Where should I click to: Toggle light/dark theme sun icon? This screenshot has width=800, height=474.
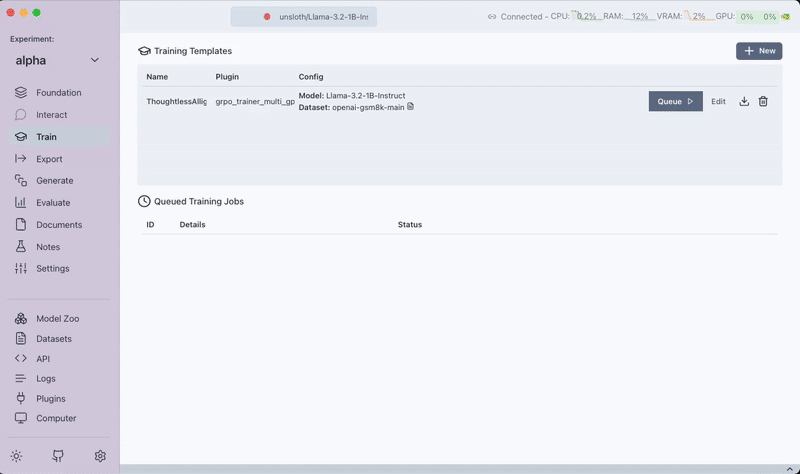(17, 456)
